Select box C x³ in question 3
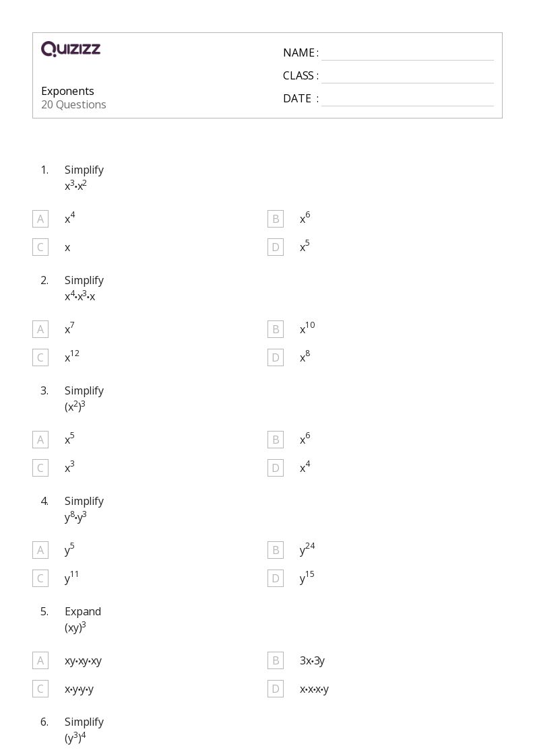The width and height of the screenshot is (535, 756). click(x=40, y=468)
